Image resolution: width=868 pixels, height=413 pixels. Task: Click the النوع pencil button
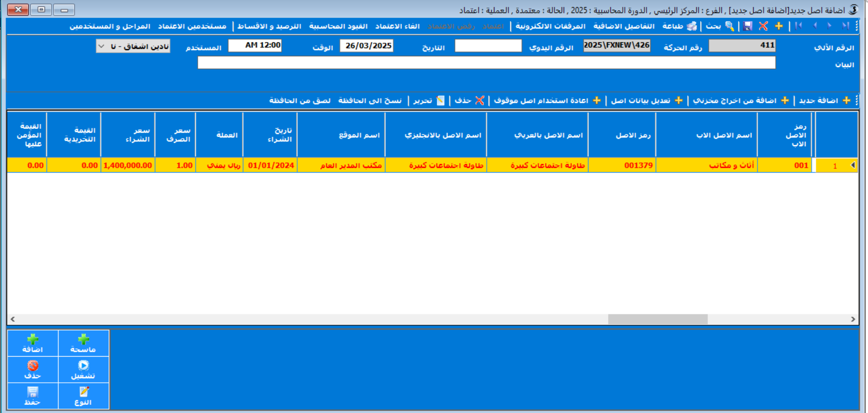tap(83, 396)
